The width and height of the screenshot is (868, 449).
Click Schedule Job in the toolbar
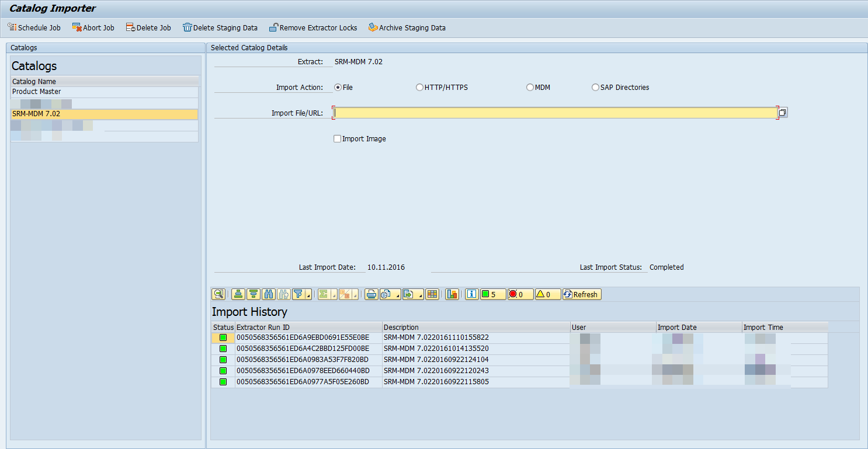34,27
